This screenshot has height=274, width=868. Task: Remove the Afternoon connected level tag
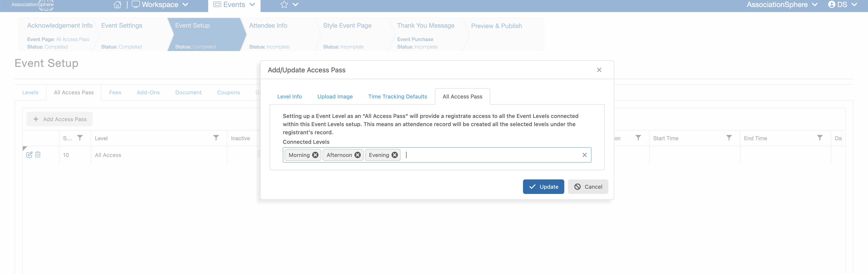click(358, 155)
